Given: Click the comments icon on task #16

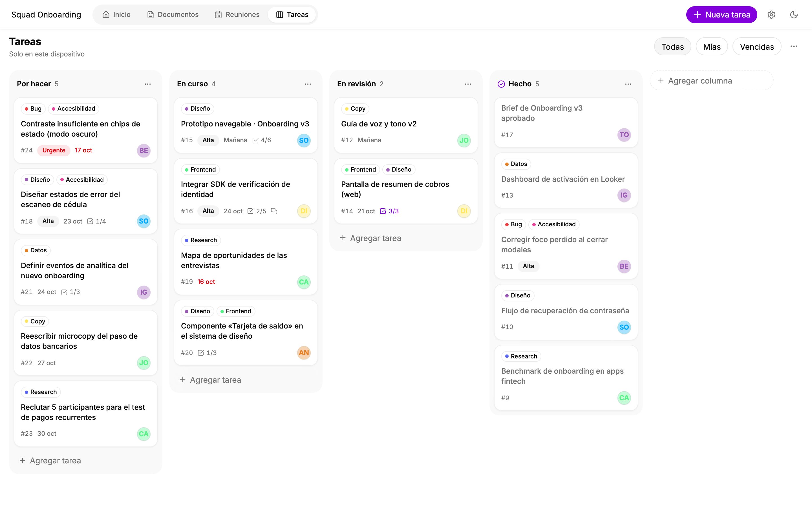Looking at the screenshot, I should [x=274, y=211].
